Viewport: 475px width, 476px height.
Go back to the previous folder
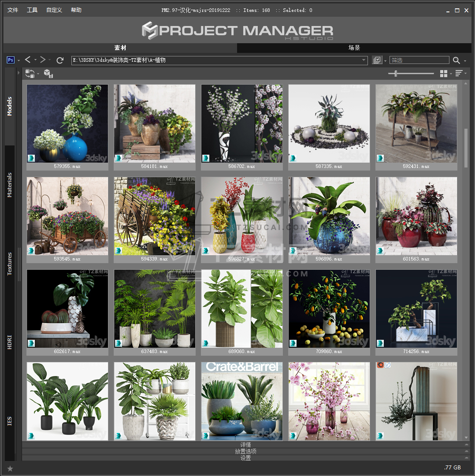point(28,60)
